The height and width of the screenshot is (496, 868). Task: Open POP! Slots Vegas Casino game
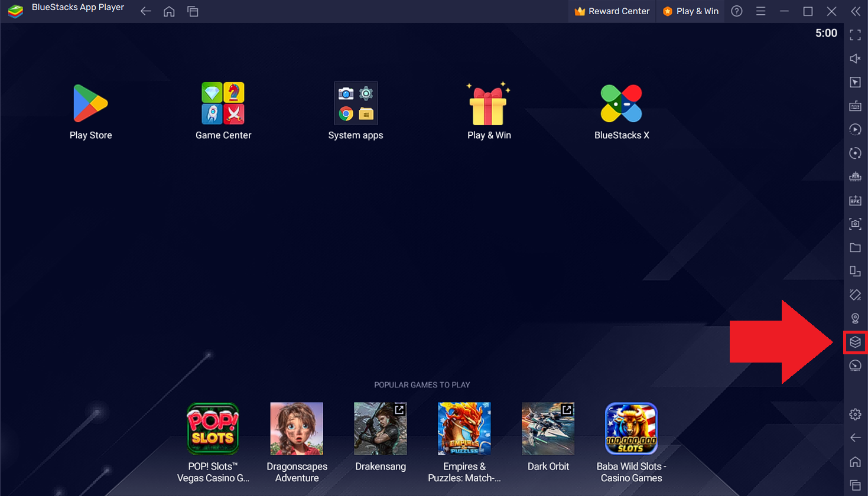pyautogui.click(x=213, y=429)
